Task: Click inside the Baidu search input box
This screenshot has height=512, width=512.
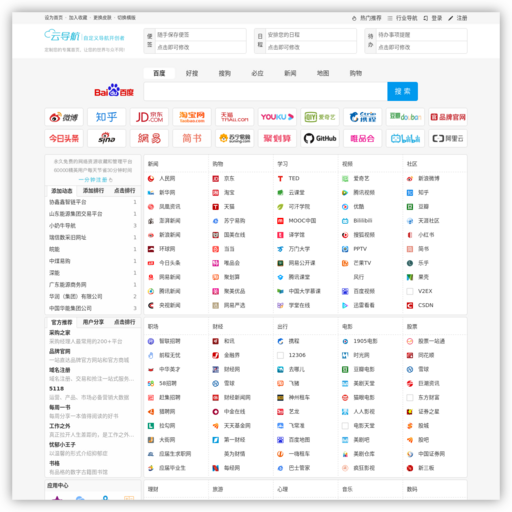Action: coord(266,91)
